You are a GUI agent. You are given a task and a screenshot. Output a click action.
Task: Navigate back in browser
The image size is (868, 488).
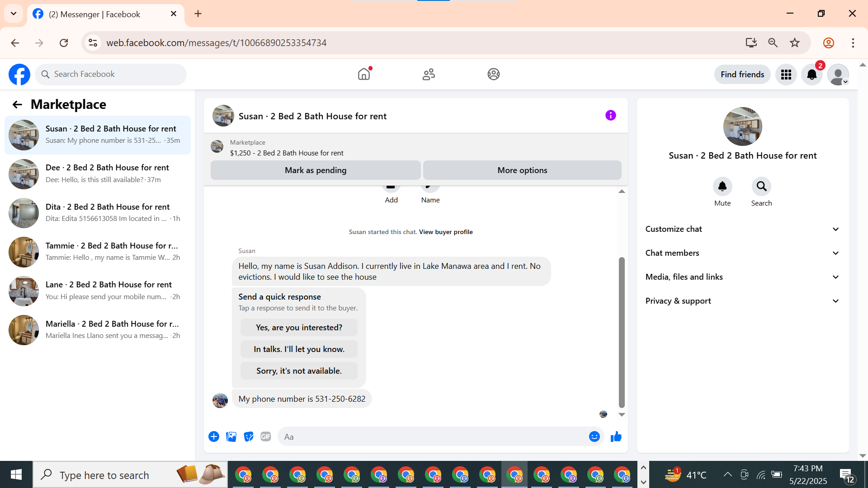(15, 43)
